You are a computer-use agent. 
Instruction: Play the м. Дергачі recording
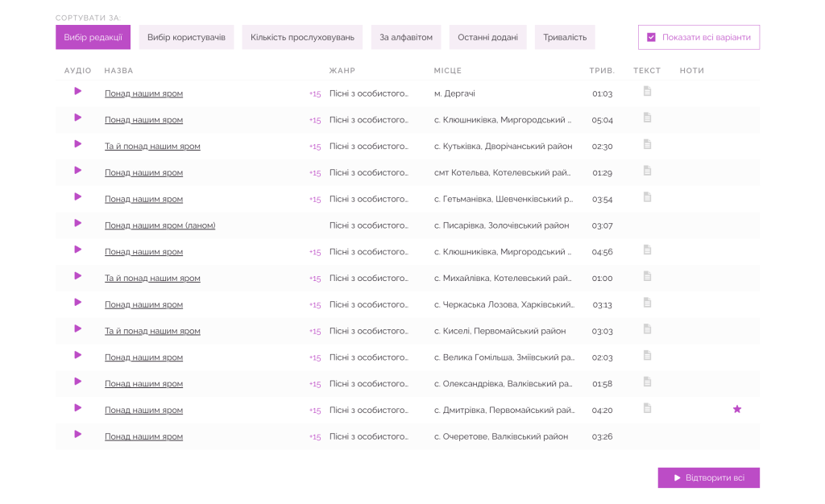point(78,92)
